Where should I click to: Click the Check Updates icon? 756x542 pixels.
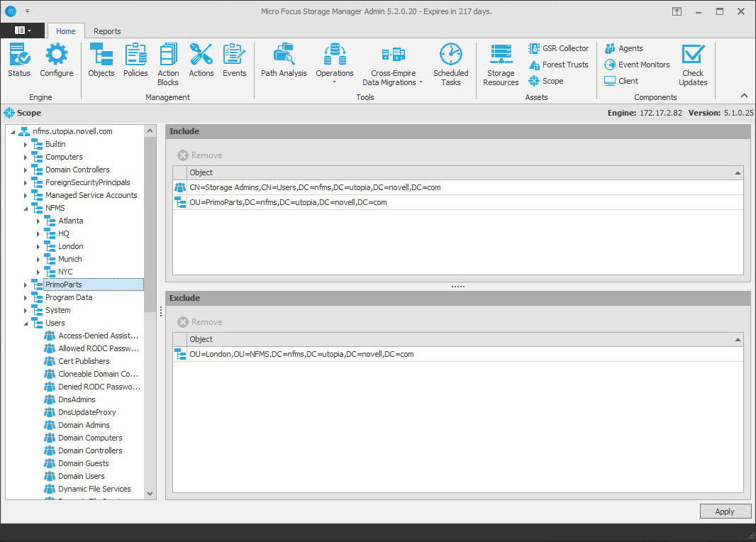(x=692, y=64)
